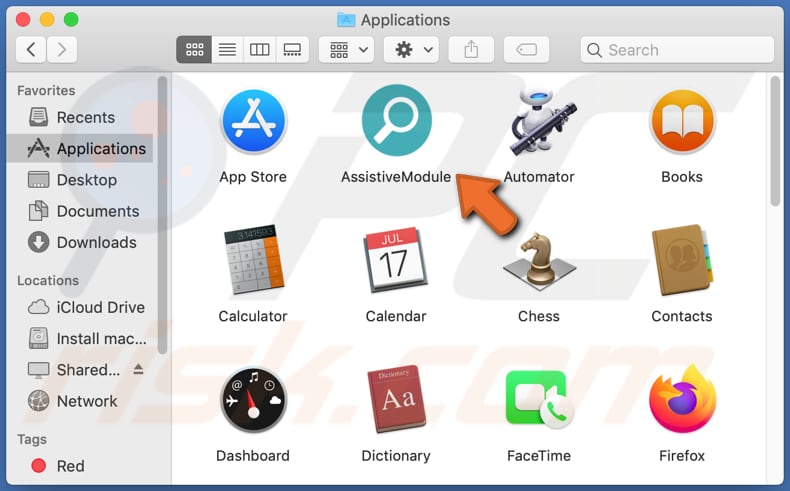
Task: Select the Firefox app icon
Action: 682,399
